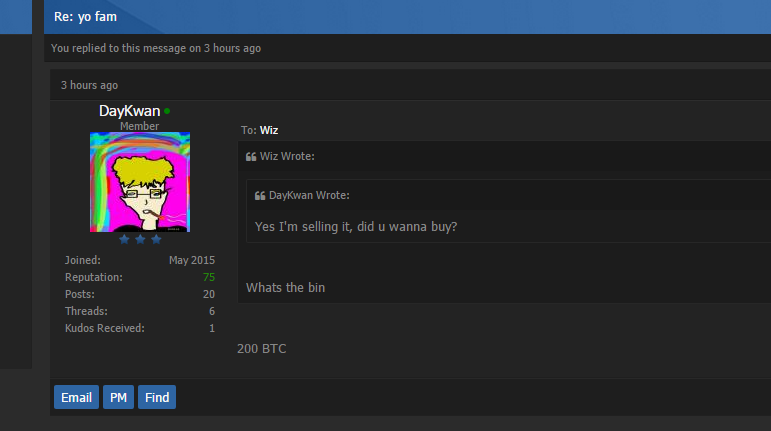Click the first blue rank star
Viewport: 771px width, 431px height.
click(x=124, y=239)
